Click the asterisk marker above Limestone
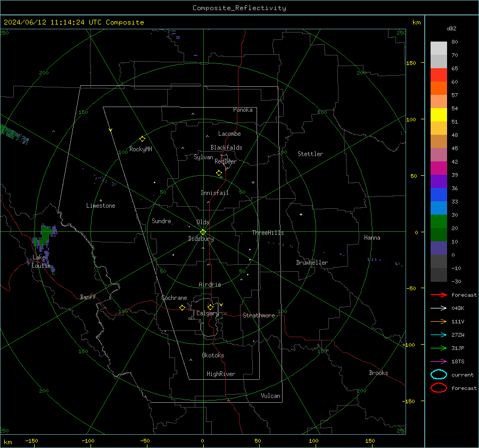The height and width of the screenshot is (448, 479). coord(101,201)
